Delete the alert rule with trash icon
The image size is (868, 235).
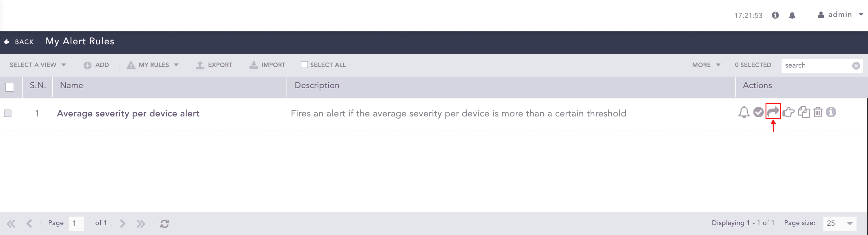tap(818, 112)
